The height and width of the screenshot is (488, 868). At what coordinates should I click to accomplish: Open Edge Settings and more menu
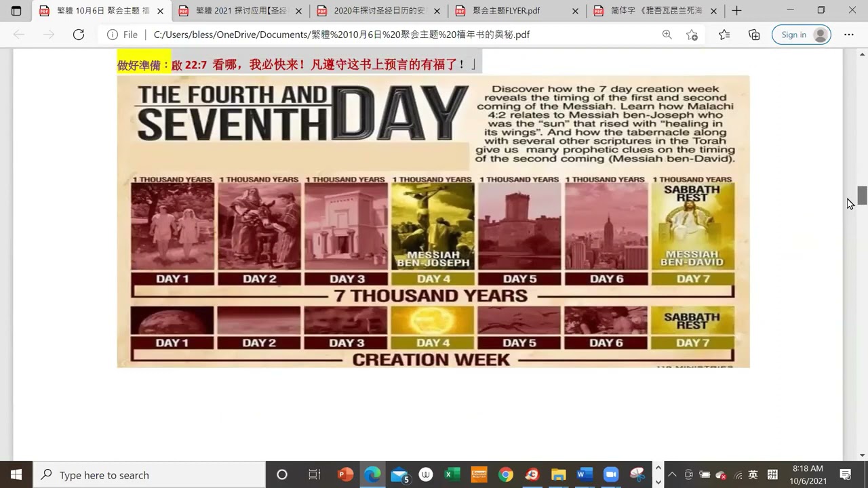tap(849, 35)
